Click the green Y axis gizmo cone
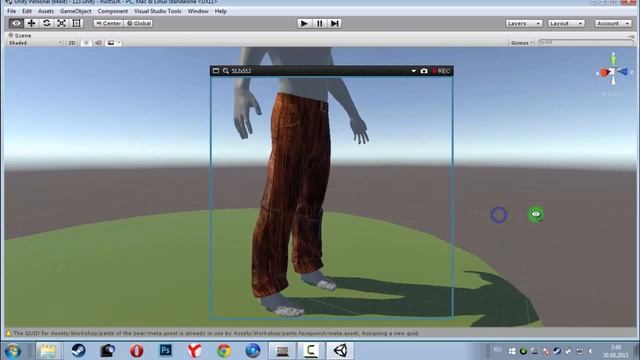 point(613,59)
